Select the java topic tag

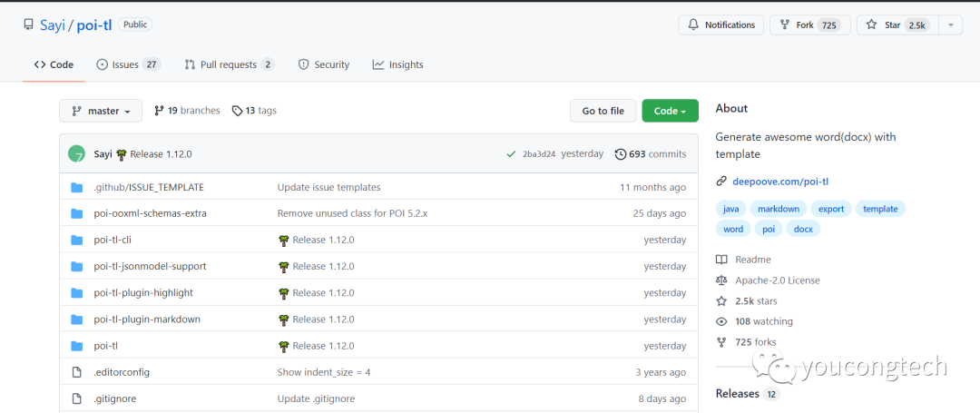[x=730, y=210]
